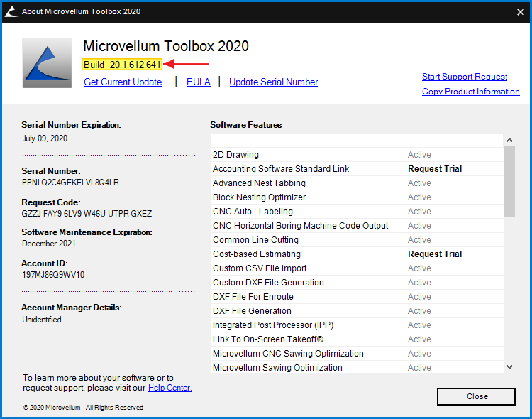Viewport: 532px width, 419px height.
Task: Close the About Microvellum Toolbox window
Action: [520, 12]
